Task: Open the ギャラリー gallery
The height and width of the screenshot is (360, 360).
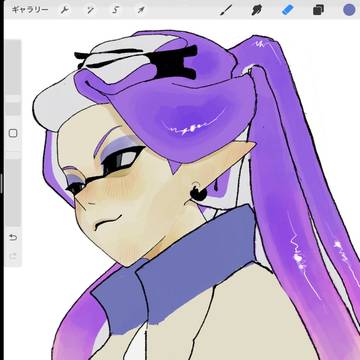Action: click(30, 10)
